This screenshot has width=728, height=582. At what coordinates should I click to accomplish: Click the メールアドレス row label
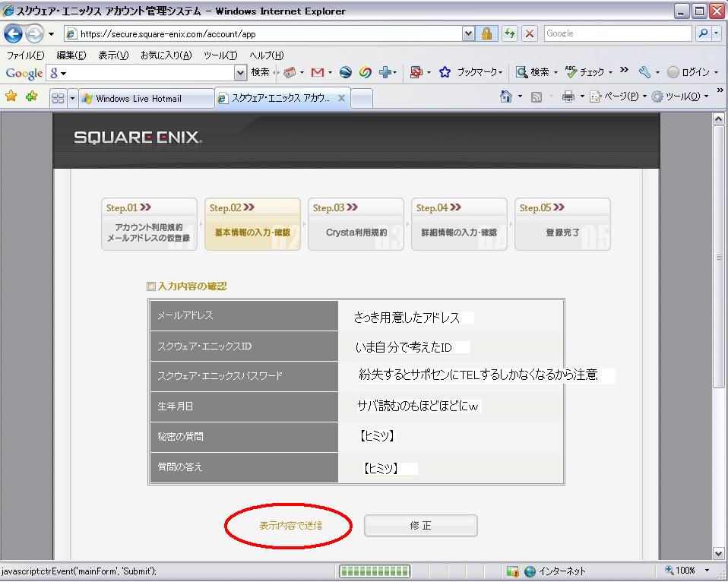[x=185, y=315]
